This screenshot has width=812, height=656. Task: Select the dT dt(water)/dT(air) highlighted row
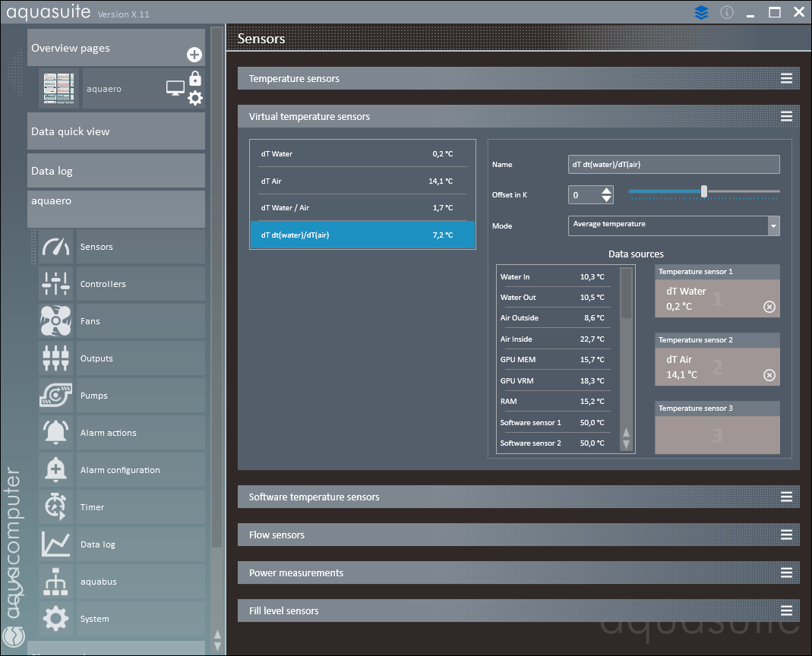pos(362,235)
